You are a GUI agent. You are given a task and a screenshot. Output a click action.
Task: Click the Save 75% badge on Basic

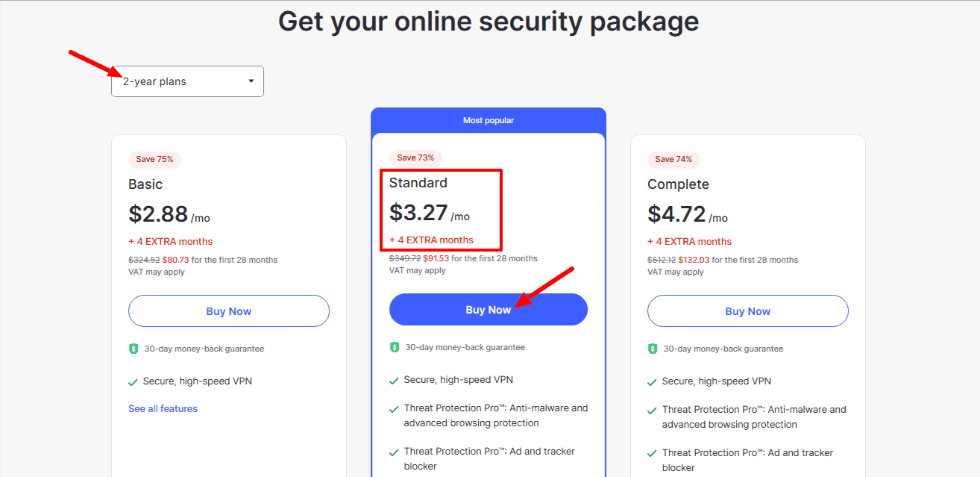click(x=154, y=159)
